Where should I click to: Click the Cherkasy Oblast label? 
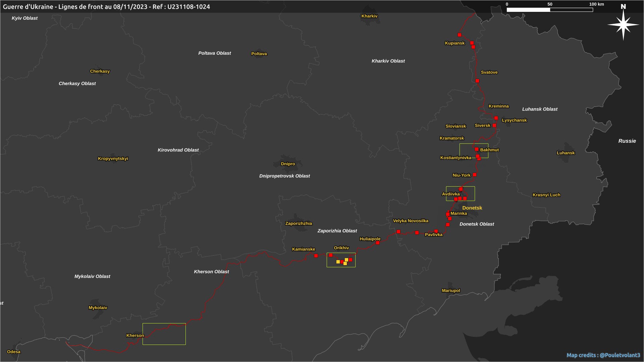coord(77,83)
